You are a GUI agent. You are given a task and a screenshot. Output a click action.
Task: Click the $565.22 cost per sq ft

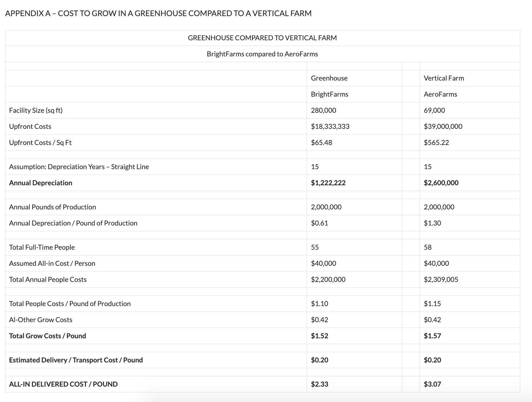(x=436, y=142)
